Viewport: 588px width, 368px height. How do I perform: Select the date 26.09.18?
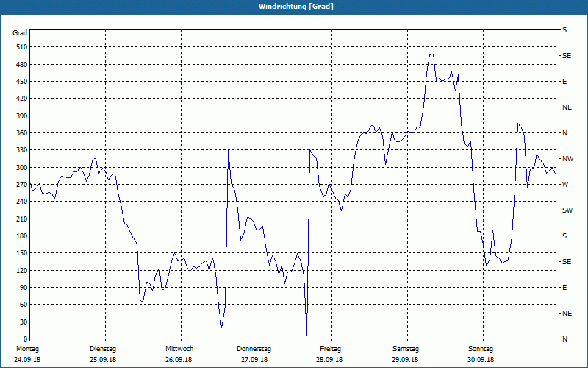[179, 360]
